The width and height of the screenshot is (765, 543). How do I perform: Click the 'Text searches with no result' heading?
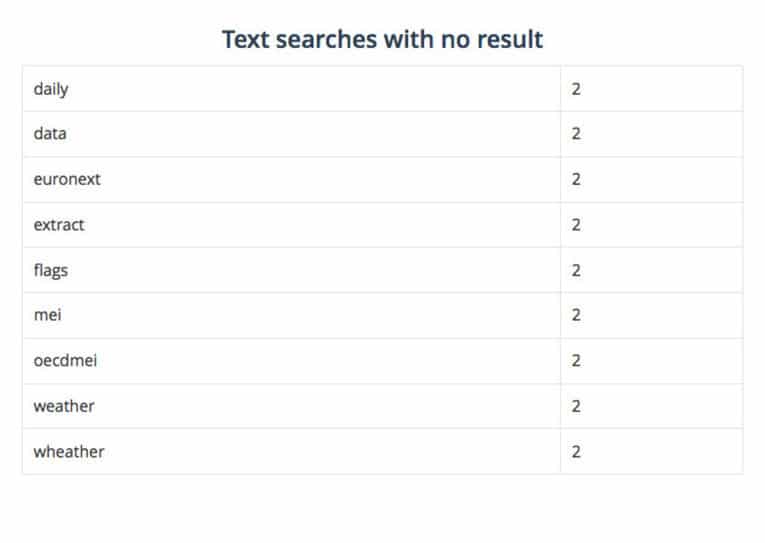[382, 40]
